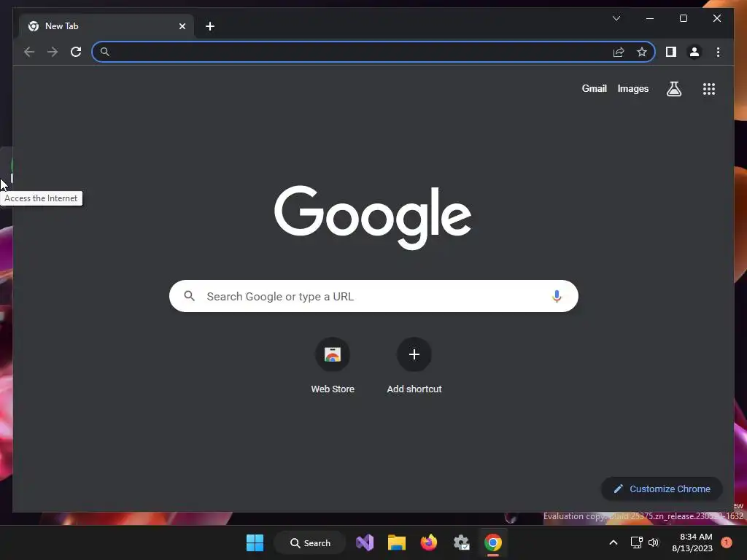Open notification center bell badge

(x=726, y=542)
